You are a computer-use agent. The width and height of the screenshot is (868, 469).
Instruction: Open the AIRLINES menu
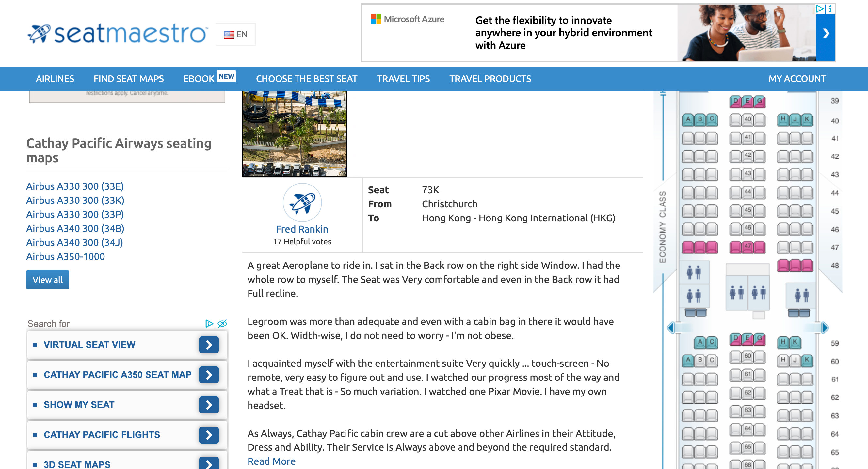[x=55, y=78]
